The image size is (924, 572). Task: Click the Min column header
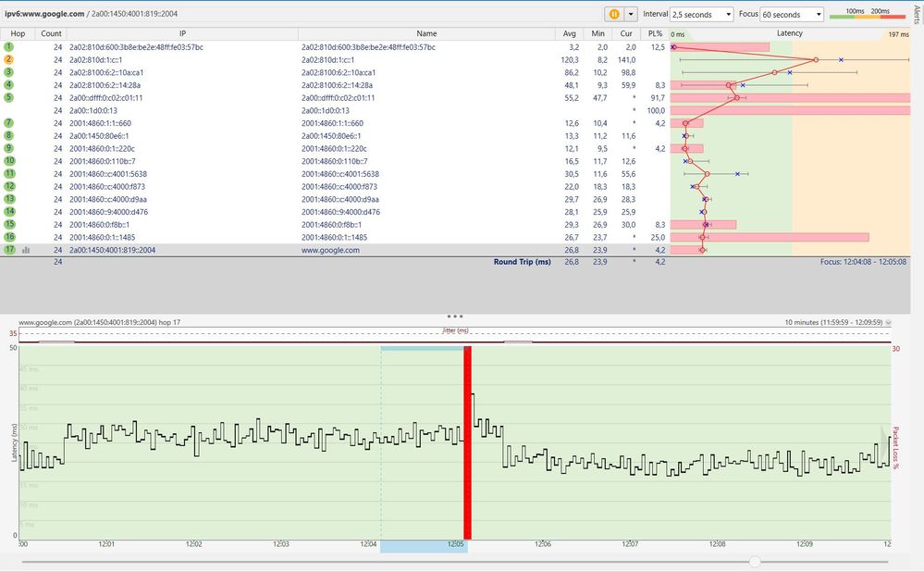[598, 33]
